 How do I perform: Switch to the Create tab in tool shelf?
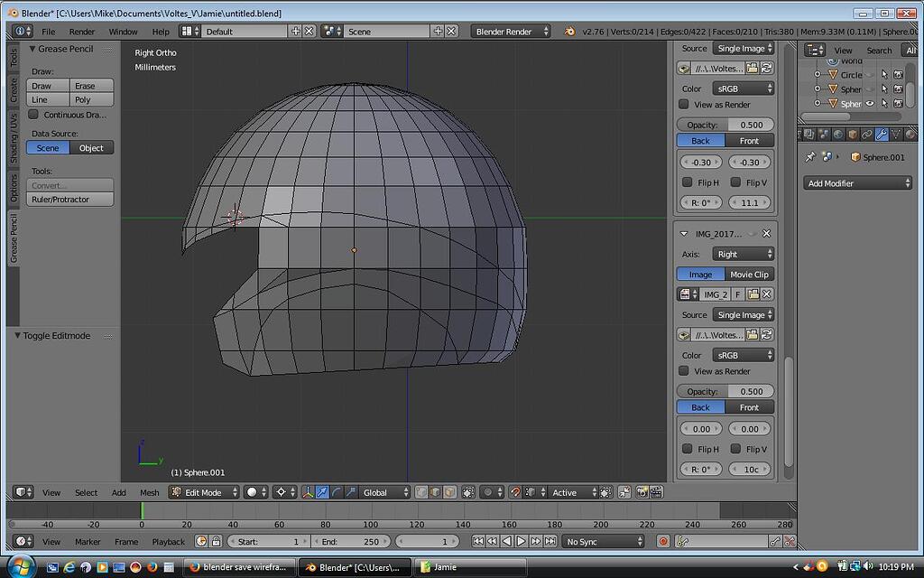pos(14,89)
